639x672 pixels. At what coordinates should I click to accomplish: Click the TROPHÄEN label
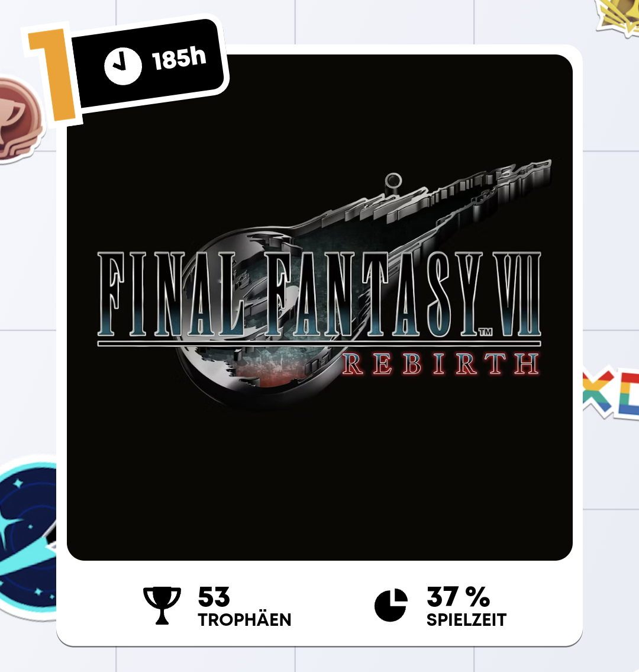point(244,620)
